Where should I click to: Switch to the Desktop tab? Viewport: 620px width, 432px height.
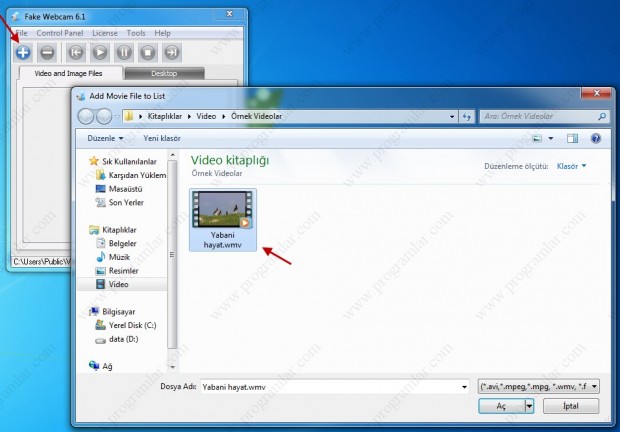coord(164,73)
